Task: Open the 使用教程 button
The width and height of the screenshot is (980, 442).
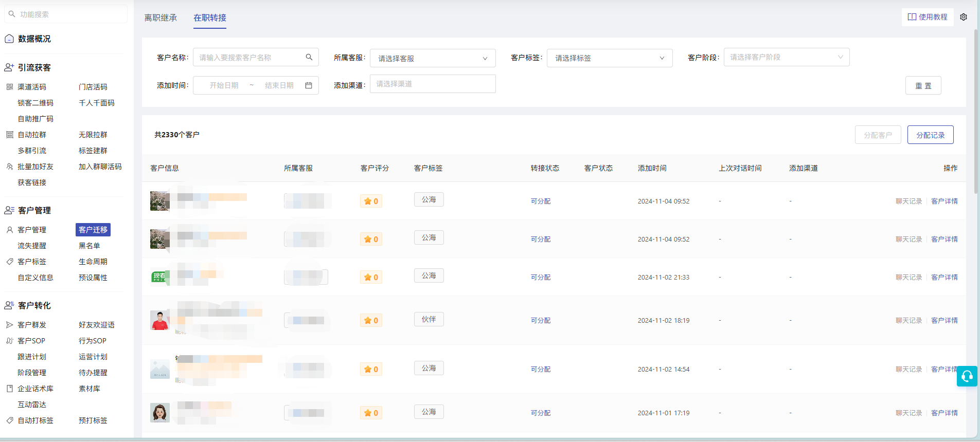Action: (x=928, y=17)
